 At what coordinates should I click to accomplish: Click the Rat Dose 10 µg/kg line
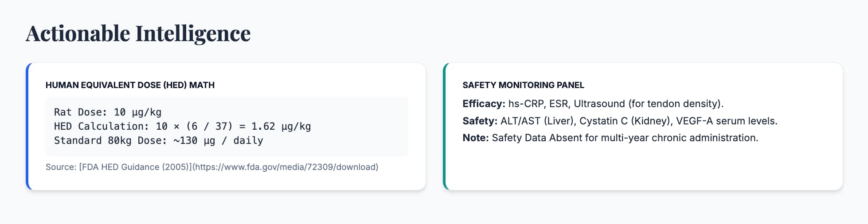click(107, 112)
